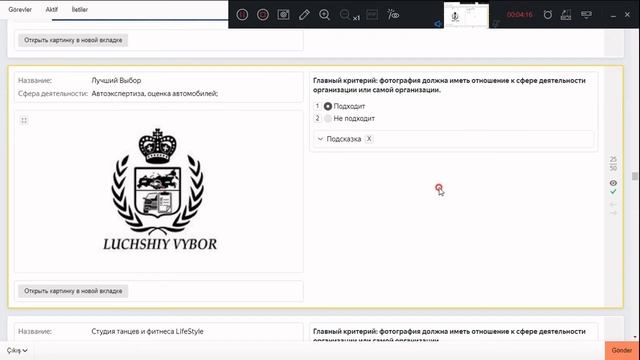Click the topmost Открыть картинку в новой вкладке button
This screenshot has width=640, height=360.
[x=73, y=40]
